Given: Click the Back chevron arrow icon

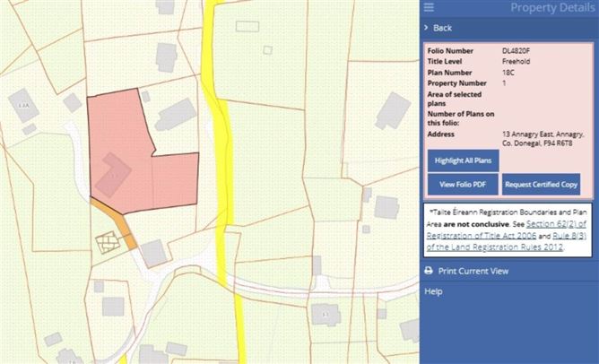Looking at the screenshot, I should 426,28.
